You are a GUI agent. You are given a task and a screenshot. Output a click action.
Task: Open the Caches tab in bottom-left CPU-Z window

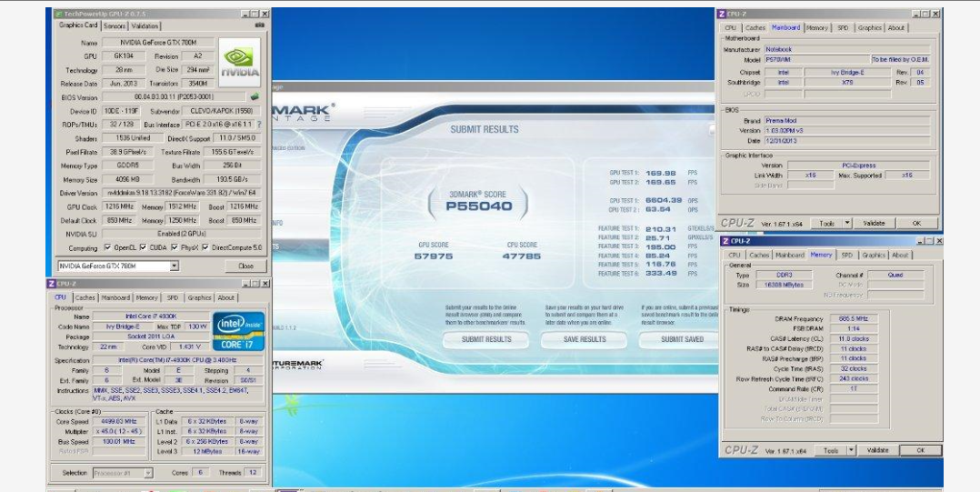[85, 298]
